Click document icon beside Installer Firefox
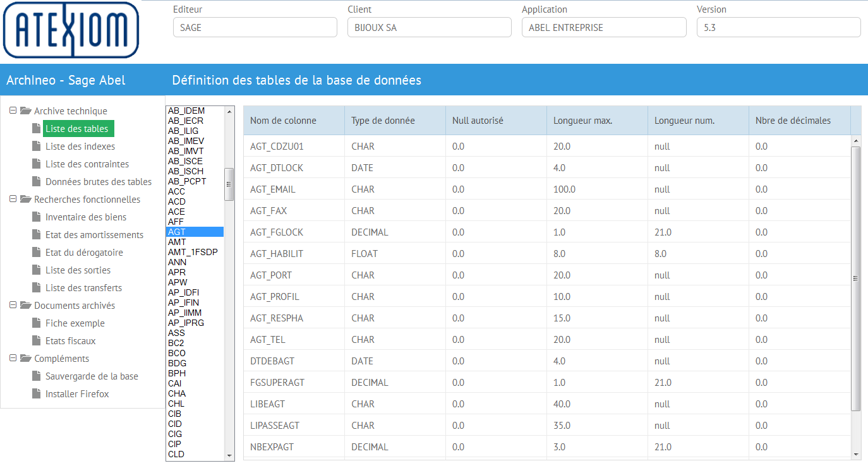 36,393
